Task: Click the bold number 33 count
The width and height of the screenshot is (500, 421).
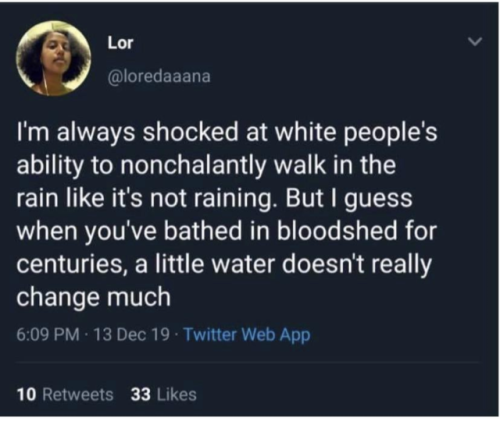Action: point(141,394)
